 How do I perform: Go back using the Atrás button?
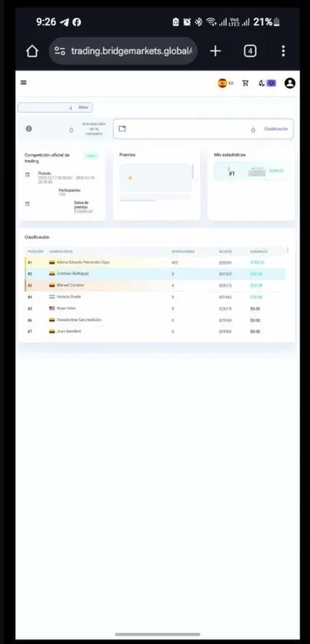coord(55,107)
